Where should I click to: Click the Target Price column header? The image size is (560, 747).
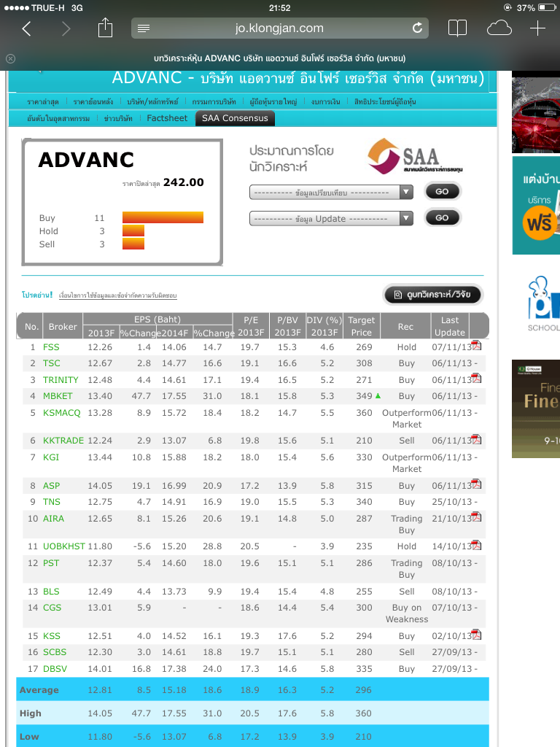[362, 326]
